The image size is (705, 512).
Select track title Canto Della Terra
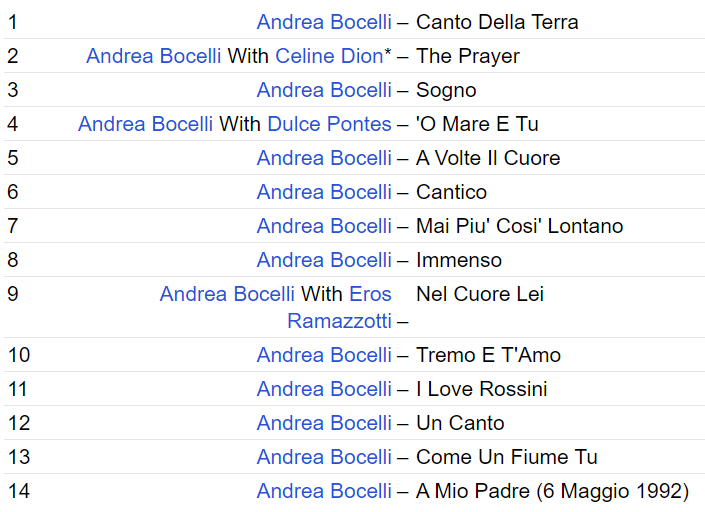pos(497,22)
